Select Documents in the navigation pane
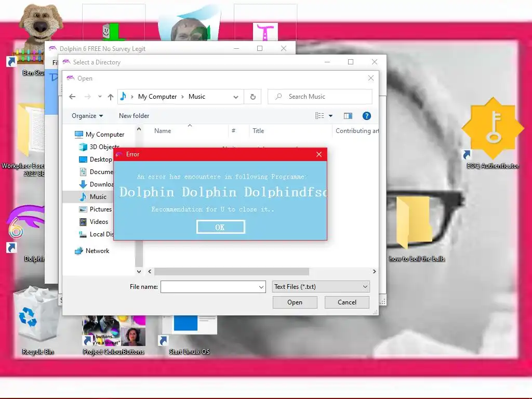This screenshot has width=532, height=399. [x=96, y=171]
